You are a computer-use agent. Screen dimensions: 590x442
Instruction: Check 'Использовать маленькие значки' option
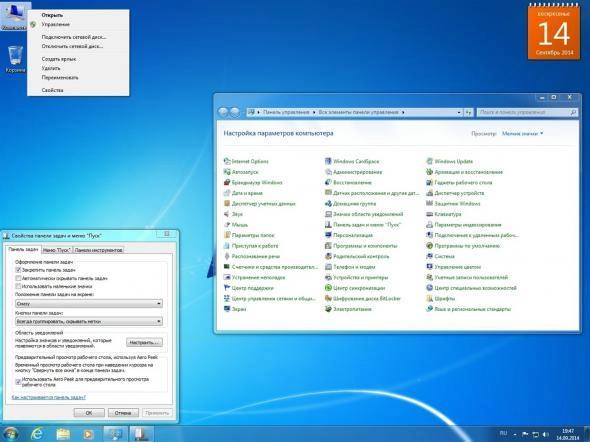18,286
